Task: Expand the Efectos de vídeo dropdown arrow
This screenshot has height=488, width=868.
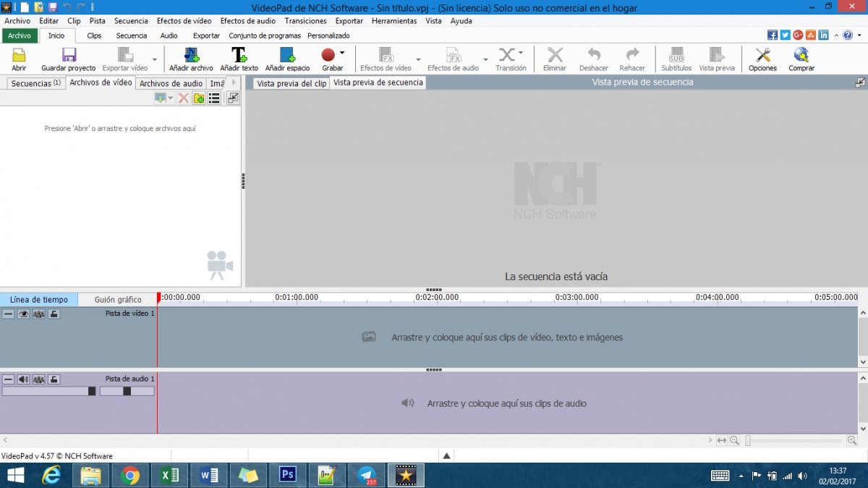Action: coord(418,60)
